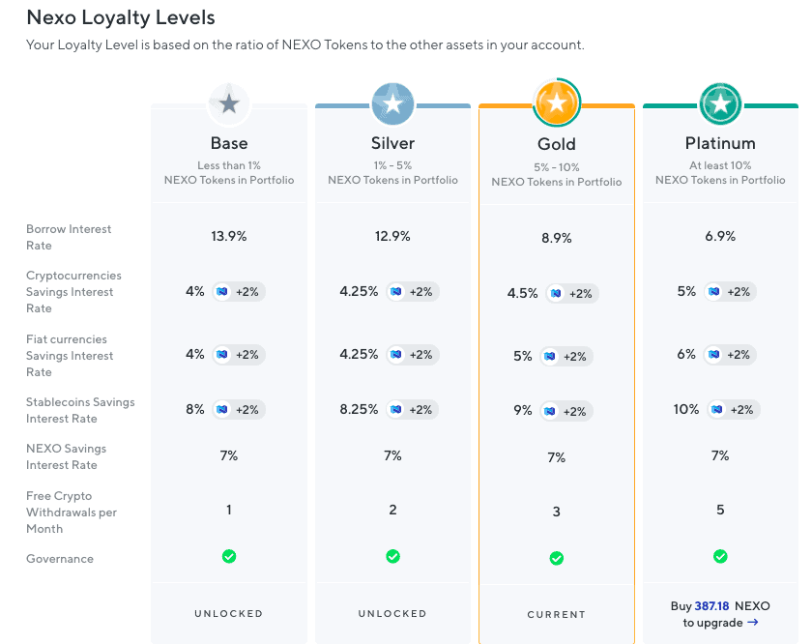The height and width of the screenshot is (644, 812).
Task: Click the 7% Base NEXO savings rate
Action: 229,456
